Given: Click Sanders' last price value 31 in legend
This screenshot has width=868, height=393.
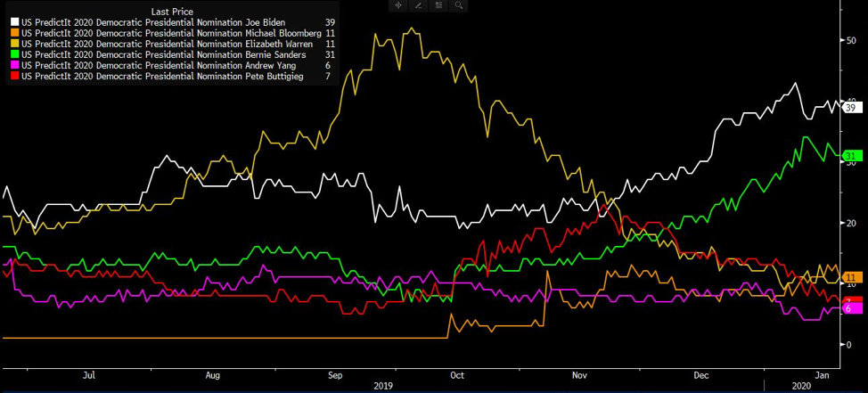Looking at the screenshot, I should click(331, 54).
